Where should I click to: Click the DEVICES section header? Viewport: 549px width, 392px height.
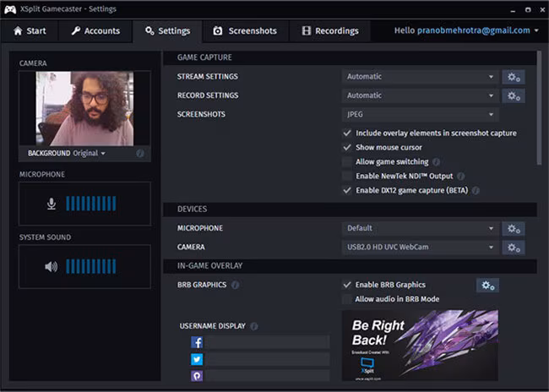click(351, 210)
